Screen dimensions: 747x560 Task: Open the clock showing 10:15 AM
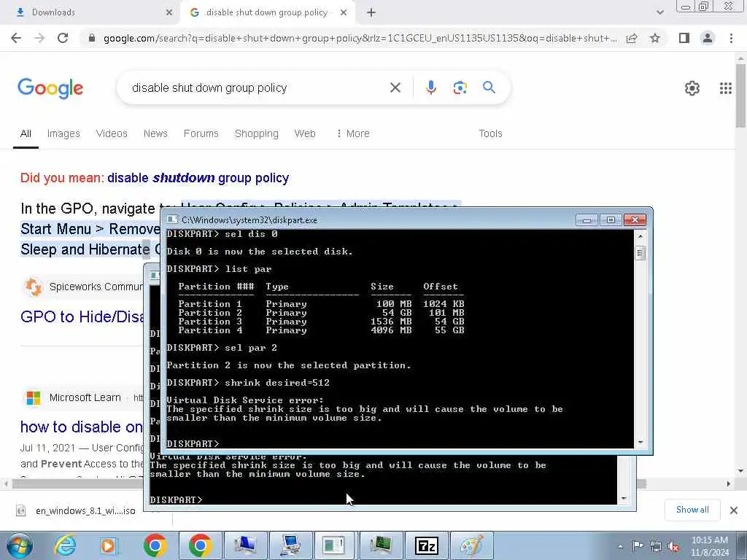click(709, 546)
